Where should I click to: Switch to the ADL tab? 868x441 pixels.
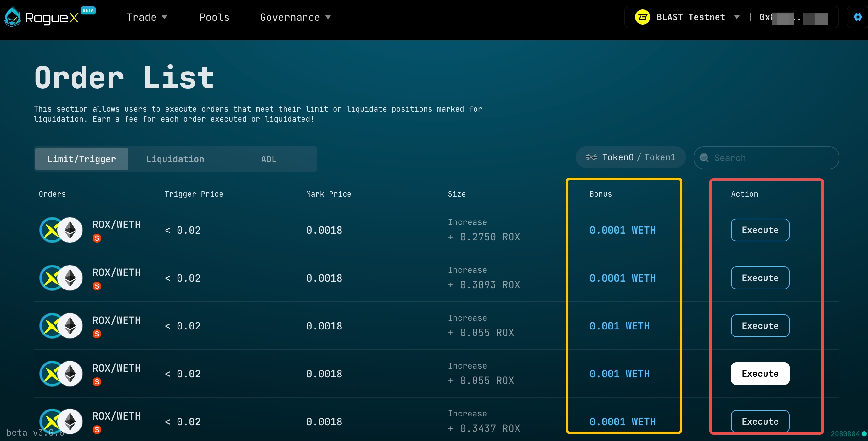point(268,159)
